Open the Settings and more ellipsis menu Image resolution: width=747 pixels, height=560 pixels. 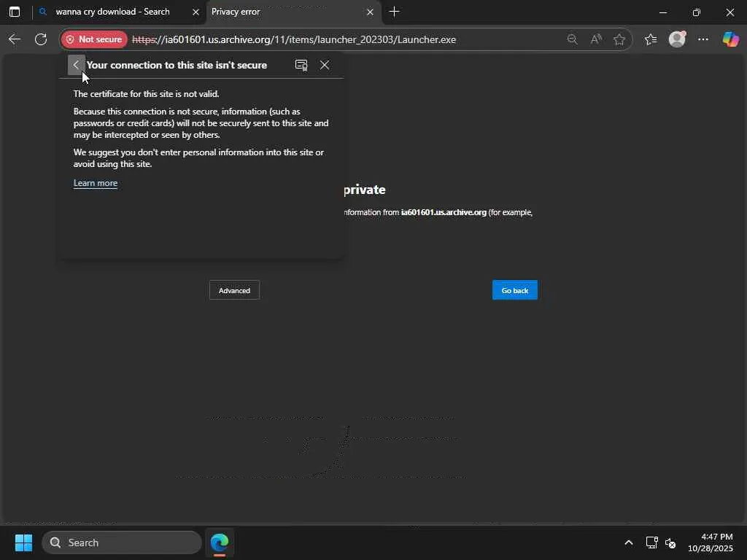[x=703, y=39]
